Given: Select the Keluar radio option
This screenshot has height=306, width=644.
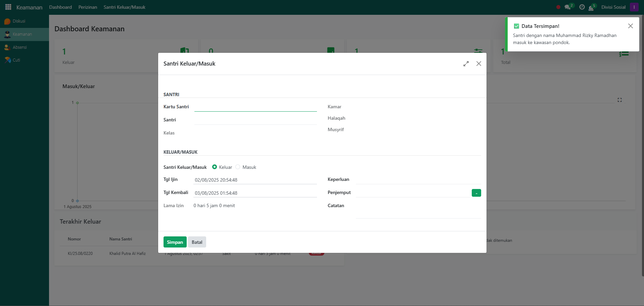Looking at the screenshot, I should click(x=215, y=167).
